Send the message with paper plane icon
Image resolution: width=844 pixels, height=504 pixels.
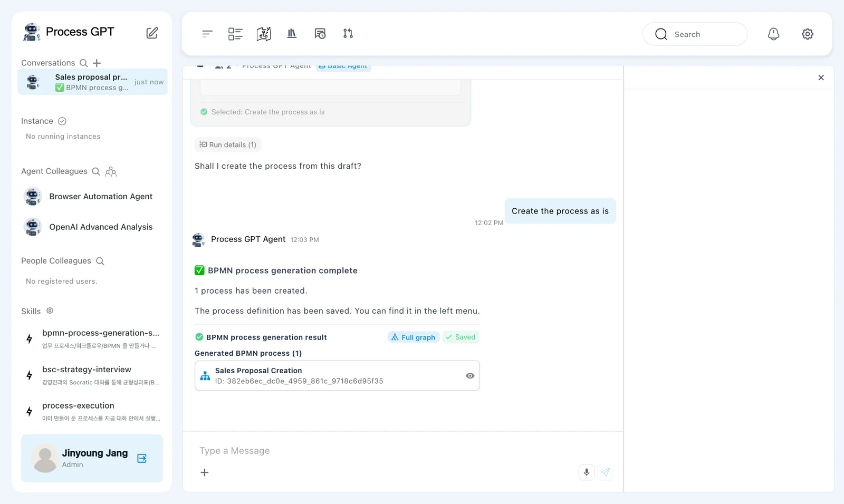coord(606,472)
